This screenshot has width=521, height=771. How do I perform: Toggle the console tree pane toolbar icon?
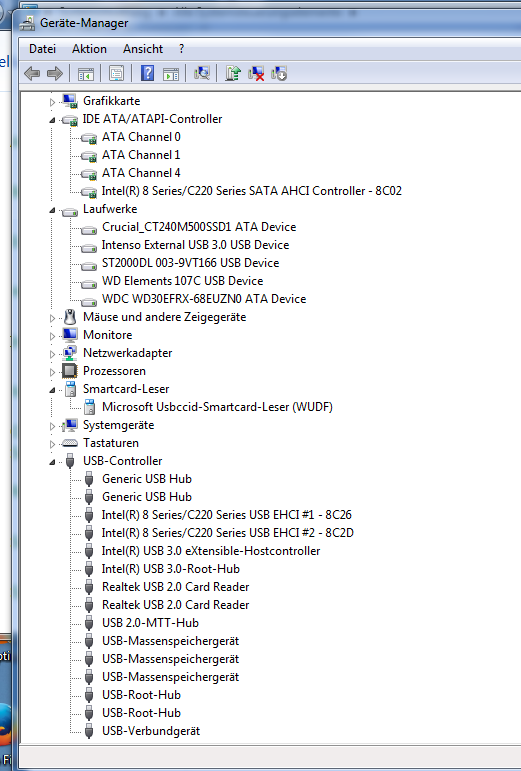click(x=86, y=74)
